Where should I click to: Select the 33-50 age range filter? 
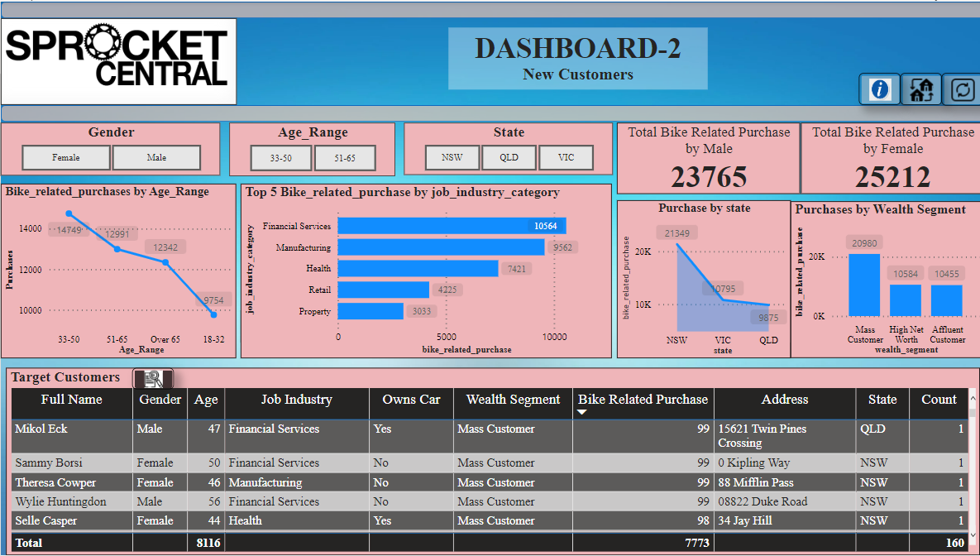coord(281,158)
